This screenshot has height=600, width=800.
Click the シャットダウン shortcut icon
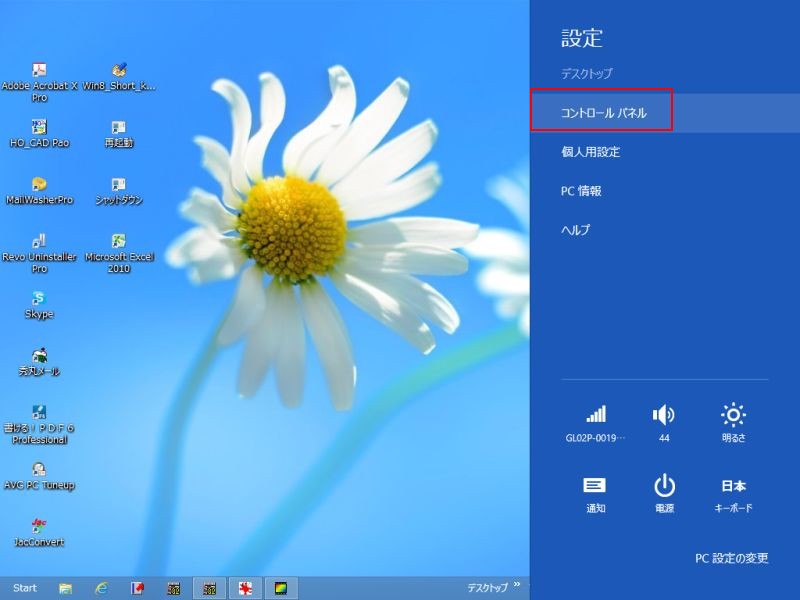(x=119, y=185)
